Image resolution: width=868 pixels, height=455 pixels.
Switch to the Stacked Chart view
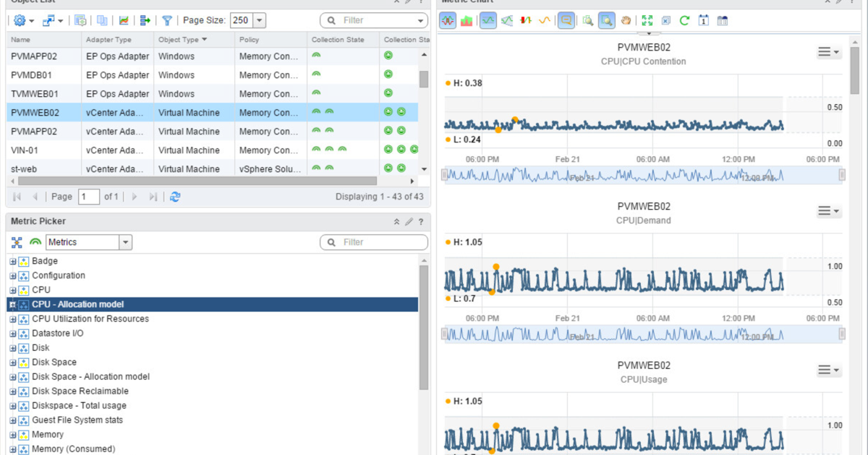pyautogui.click(x=466, y=21)
